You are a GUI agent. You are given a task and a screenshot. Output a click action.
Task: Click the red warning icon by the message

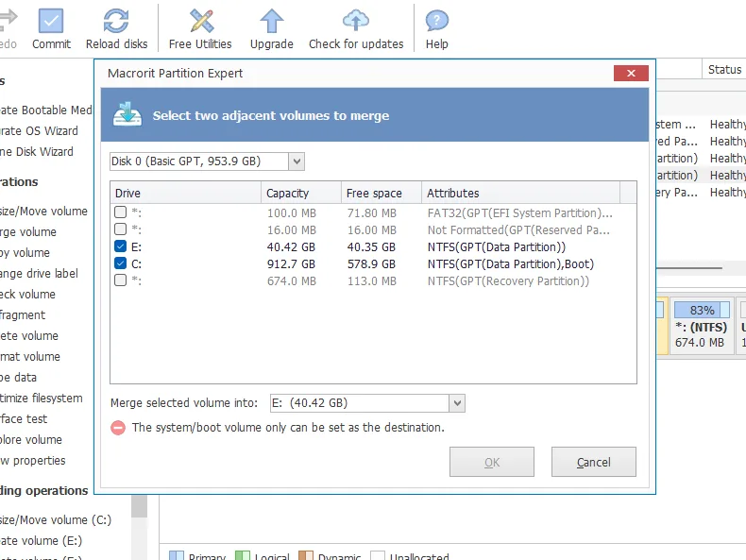click(x=118, y=428)
